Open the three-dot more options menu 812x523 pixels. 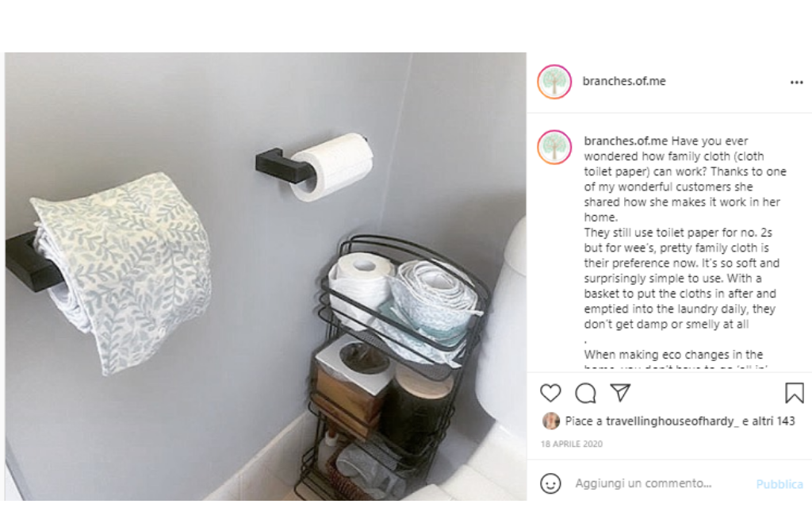coord(796,83)
